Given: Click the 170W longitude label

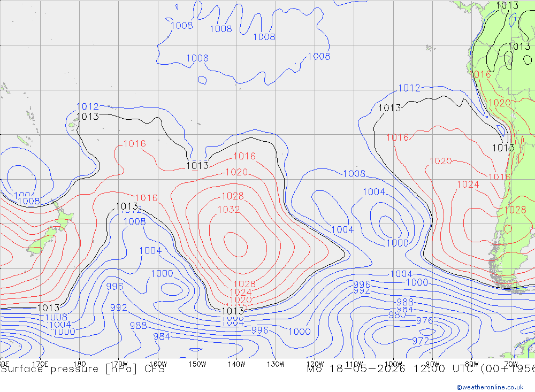Looking at the screenshot, I should click(119, 364).
